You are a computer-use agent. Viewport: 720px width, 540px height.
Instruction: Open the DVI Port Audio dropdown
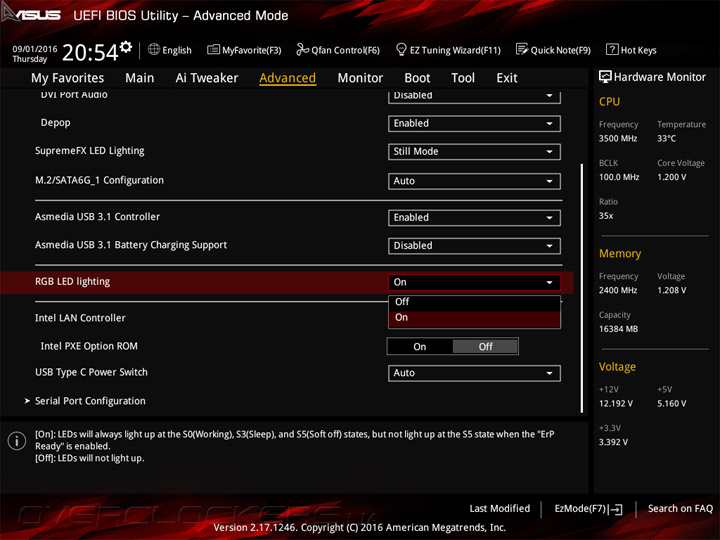pyautogui.click(x=474, y=96)
